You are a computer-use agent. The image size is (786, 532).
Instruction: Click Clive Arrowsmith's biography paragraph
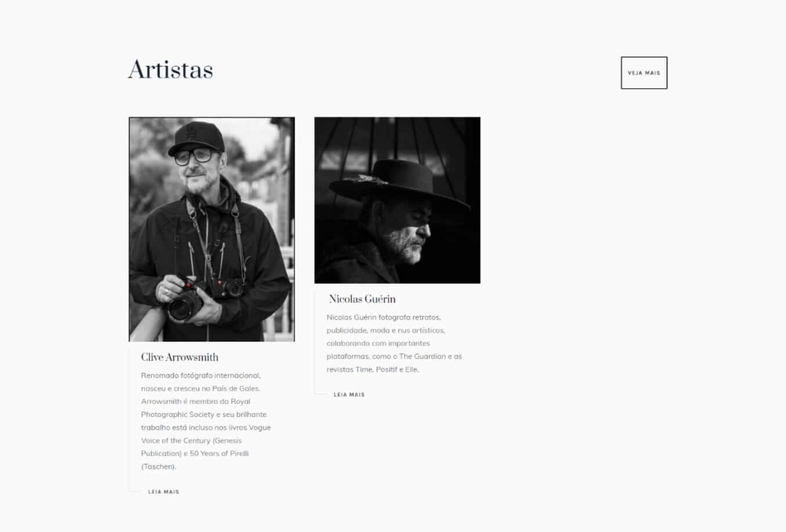click(x=206, y=421)
